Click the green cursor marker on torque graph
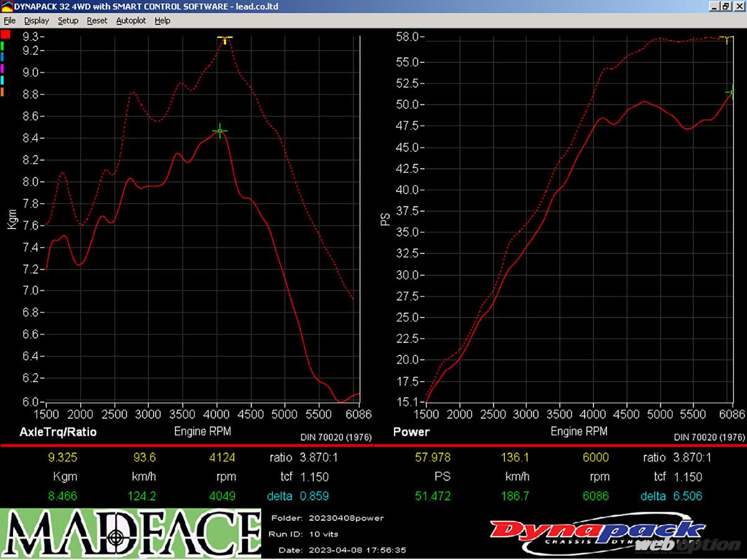 click(219, 131)
